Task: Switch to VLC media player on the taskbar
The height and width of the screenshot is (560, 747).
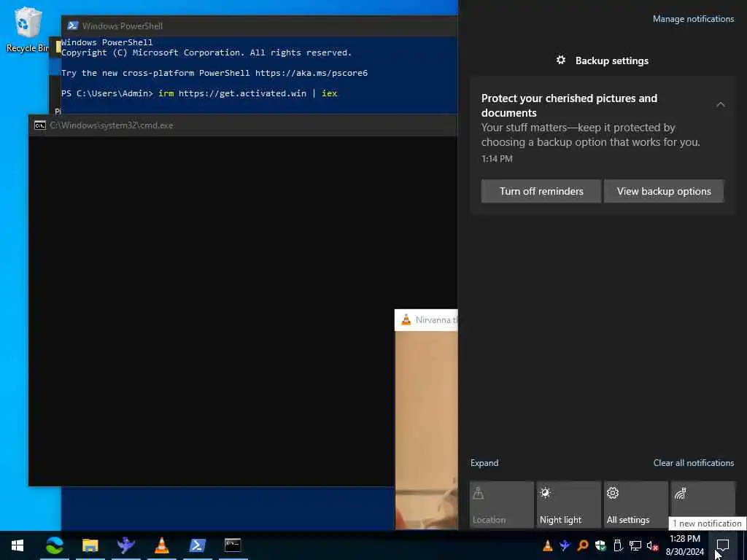Action: click(161, 545)
